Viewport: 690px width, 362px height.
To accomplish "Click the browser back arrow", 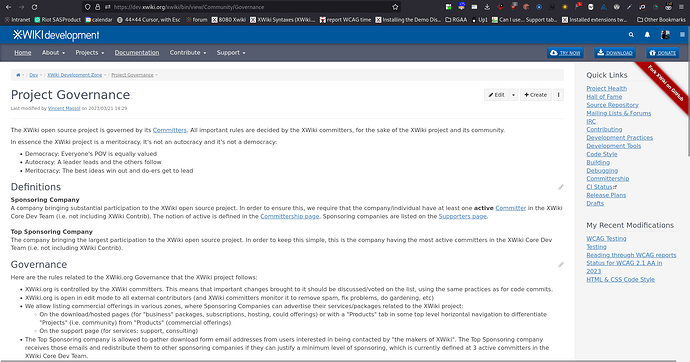I will [x=8, y=7].
